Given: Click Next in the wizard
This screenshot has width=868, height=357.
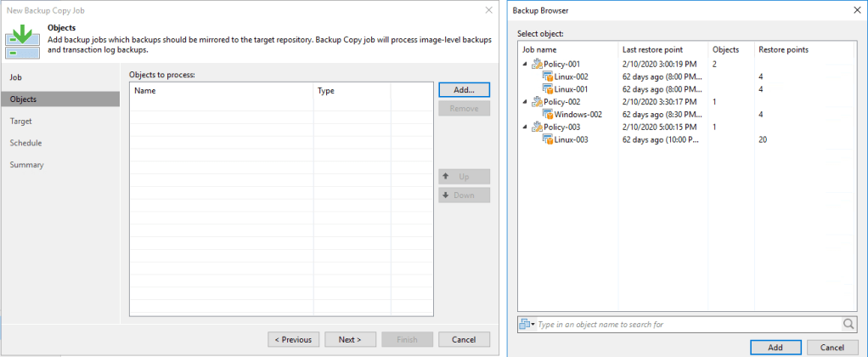Looking at the screenshot, I should [x=350, y=339].
